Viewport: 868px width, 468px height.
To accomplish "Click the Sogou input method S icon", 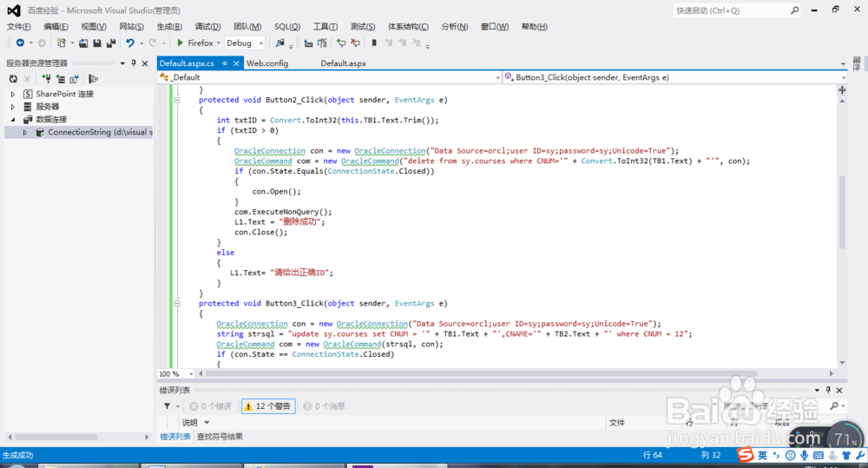I will click(746, 455).
